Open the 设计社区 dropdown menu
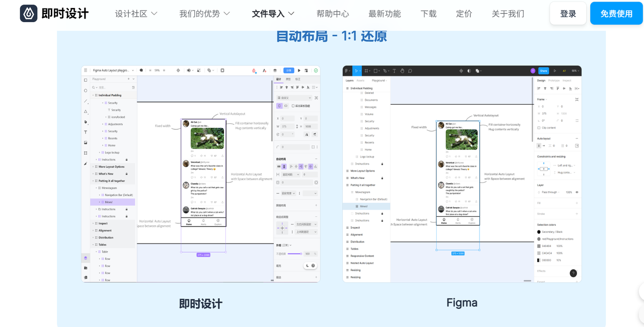This screenshot has height=327, width=644. (x=136, y=14)
